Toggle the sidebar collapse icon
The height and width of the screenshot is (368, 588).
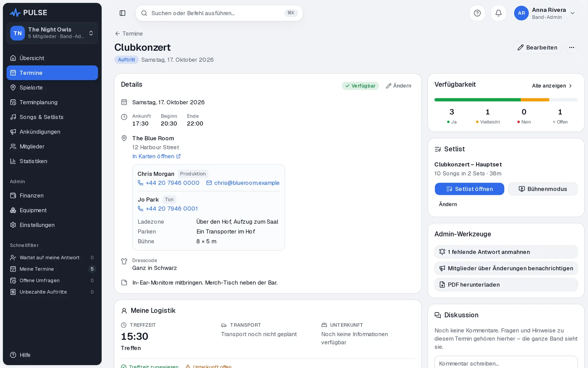(122, 13)
